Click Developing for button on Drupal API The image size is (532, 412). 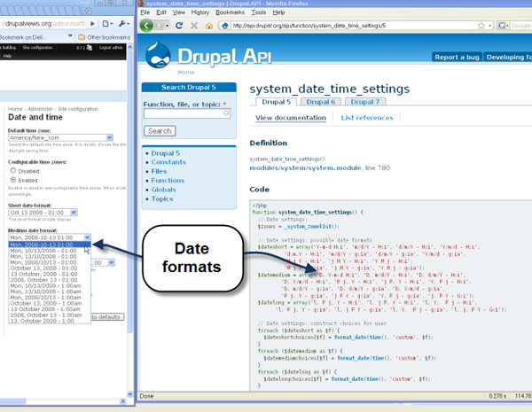point(508,57)
